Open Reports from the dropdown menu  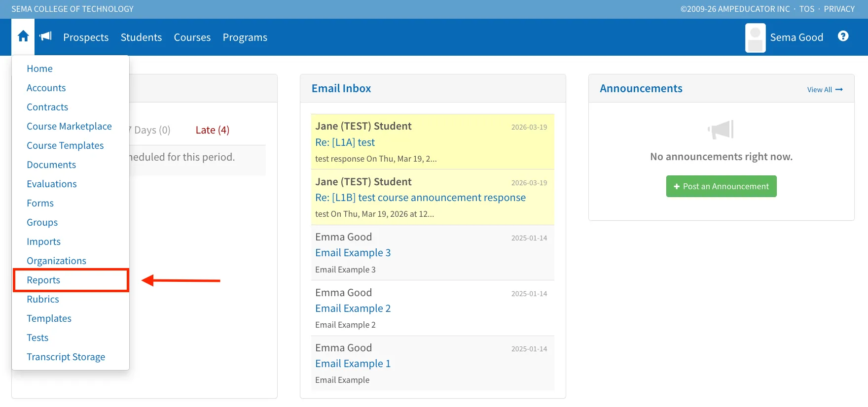tap(43, 280)
